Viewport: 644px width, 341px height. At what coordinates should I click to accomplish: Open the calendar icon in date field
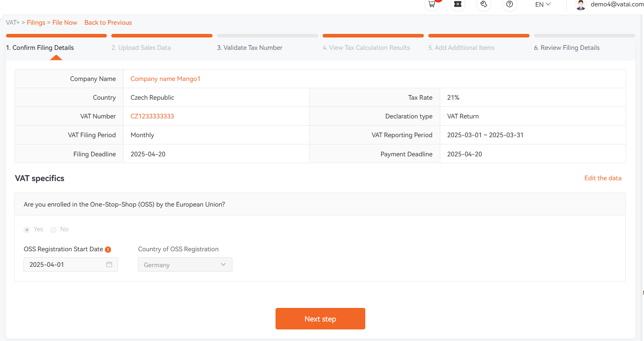(x=109, y=264)
